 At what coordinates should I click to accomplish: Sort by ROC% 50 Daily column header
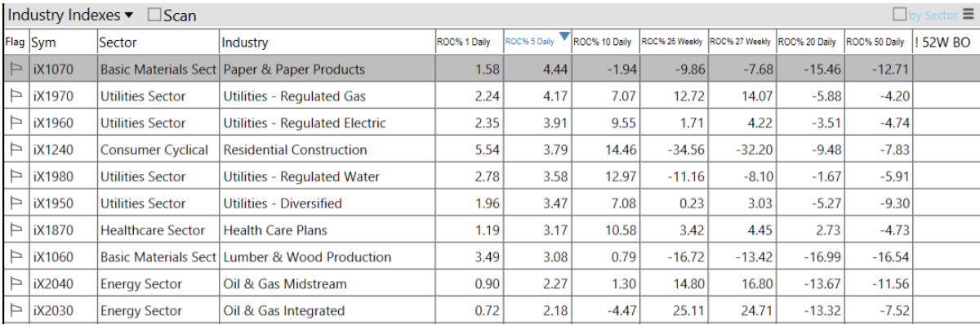click(x=876, y=42)
